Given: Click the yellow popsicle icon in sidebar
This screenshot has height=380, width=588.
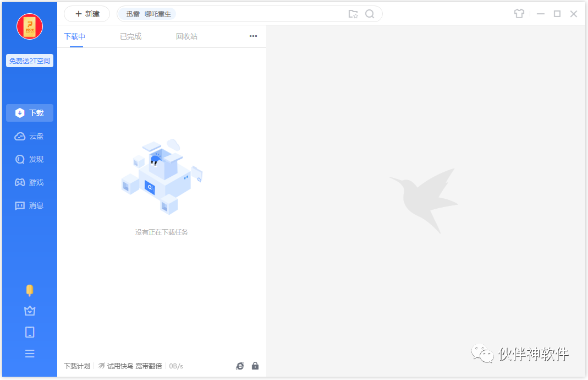Looking at the screenshot, I should [29, 290].
